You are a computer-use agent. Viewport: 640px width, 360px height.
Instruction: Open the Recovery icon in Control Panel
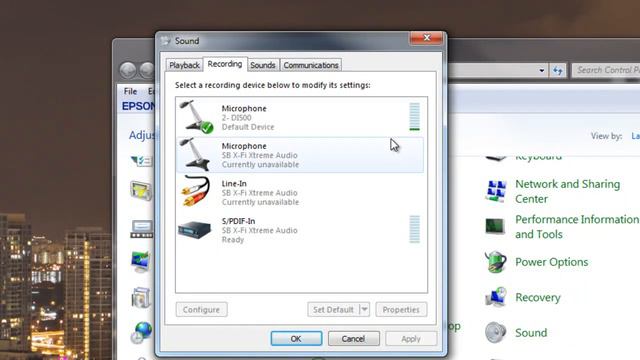[496, 297]
